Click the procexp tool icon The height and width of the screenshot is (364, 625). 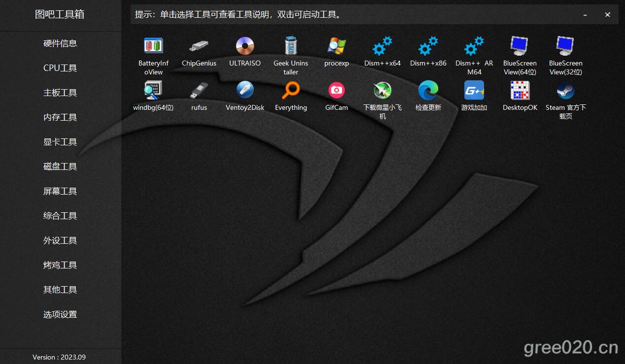(x=337, y=46)
